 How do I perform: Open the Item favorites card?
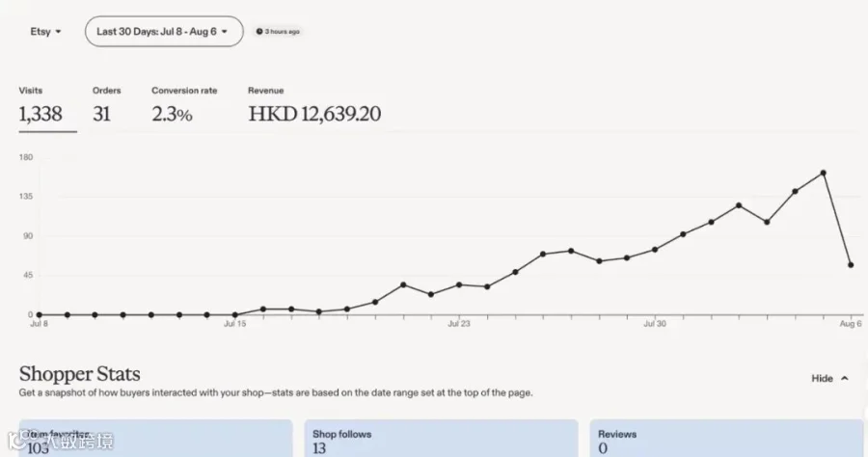tap(155, 438)
